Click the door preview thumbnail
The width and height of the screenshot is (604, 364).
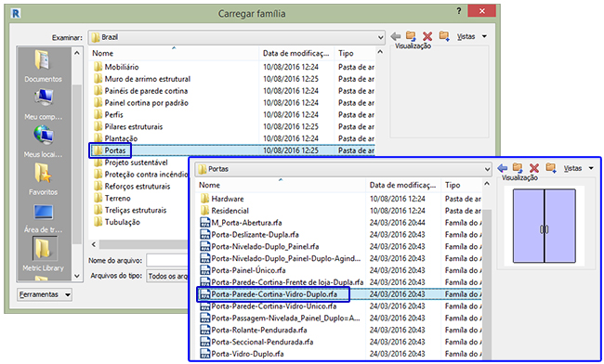click(544, 226)
